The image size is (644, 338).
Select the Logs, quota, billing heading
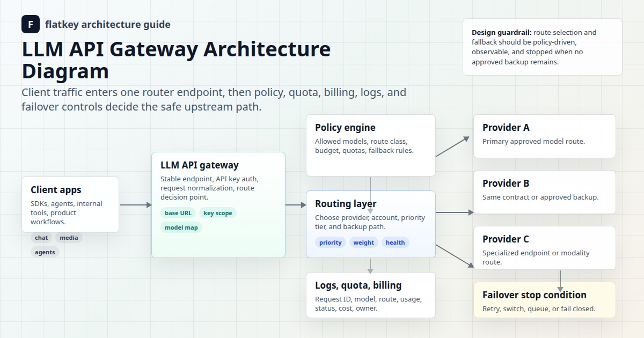coord(358,285)
